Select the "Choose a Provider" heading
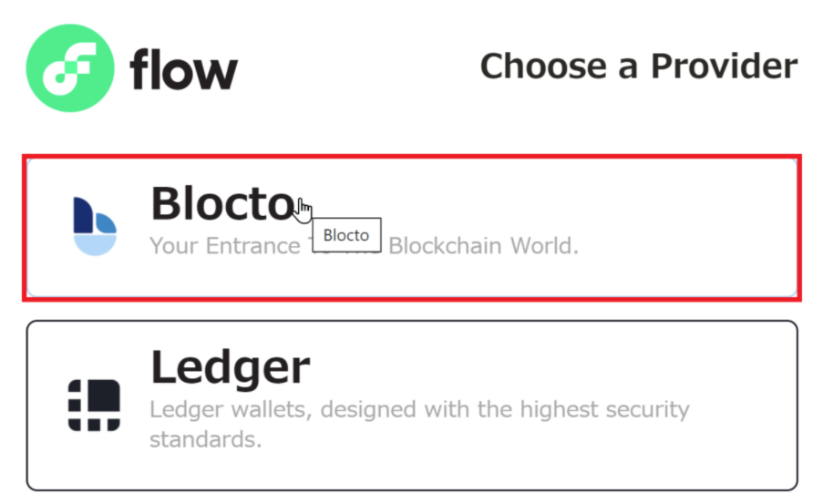 [x=638, y=66]
